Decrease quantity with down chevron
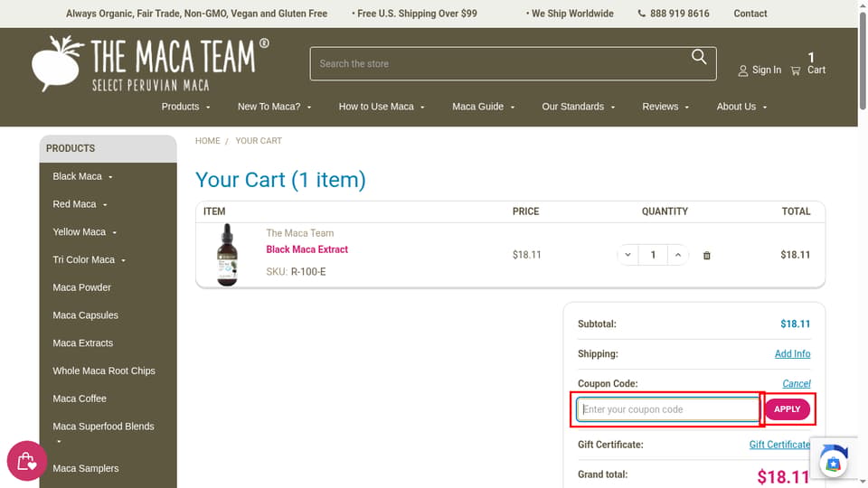The height and width of the screenshot is (488, 868). pyautogui.click(x=627, y=255)
